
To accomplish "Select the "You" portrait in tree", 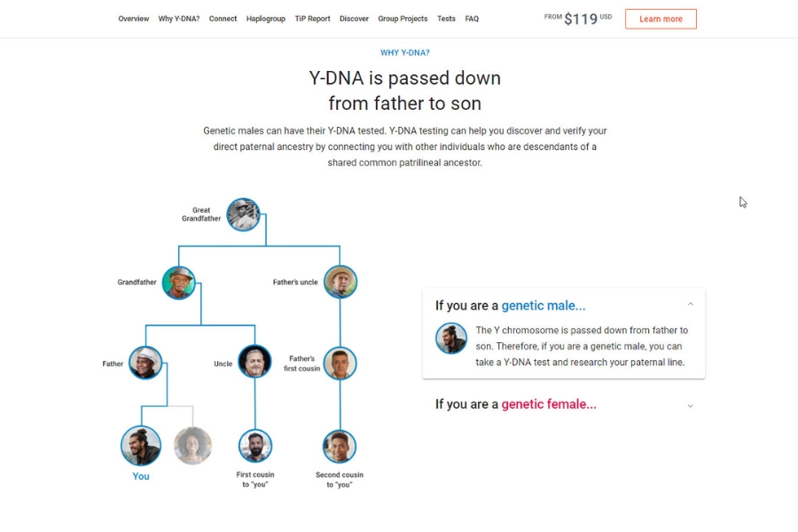I will (141, 445).
